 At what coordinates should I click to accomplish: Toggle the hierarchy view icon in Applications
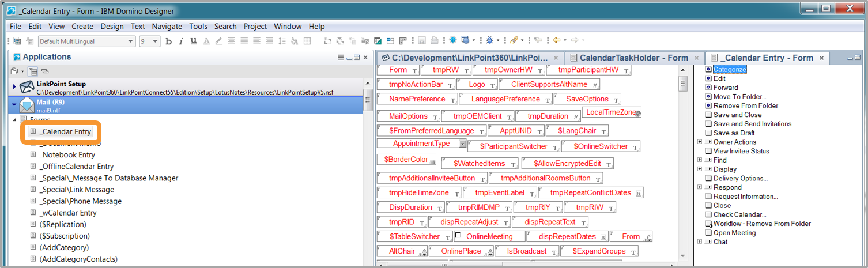(x=33, y=71)
